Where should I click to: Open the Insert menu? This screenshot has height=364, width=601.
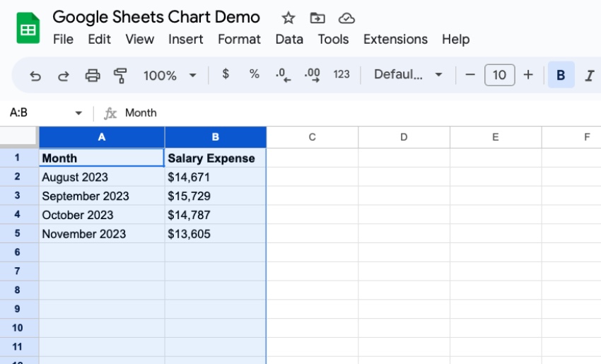[186, 39]
